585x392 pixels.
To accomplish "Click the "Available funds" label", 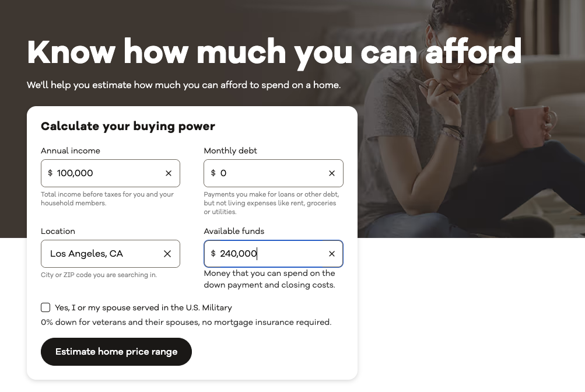I will coord(234,231).
